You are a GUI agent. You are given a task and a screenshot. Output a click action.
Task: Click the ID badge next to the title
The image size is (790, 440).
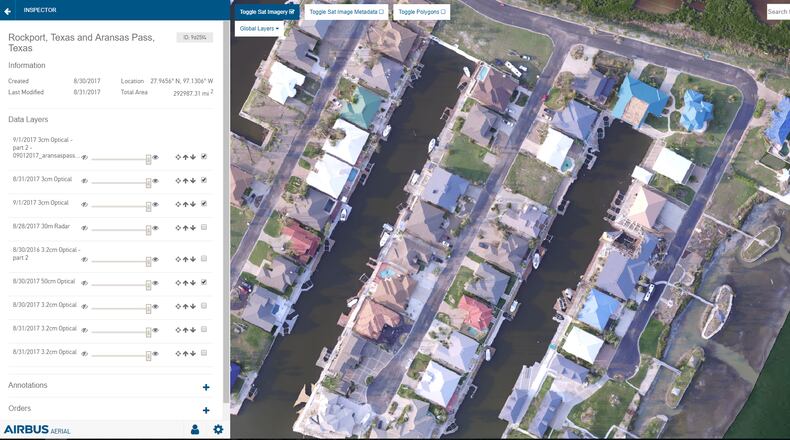[194, 38]
